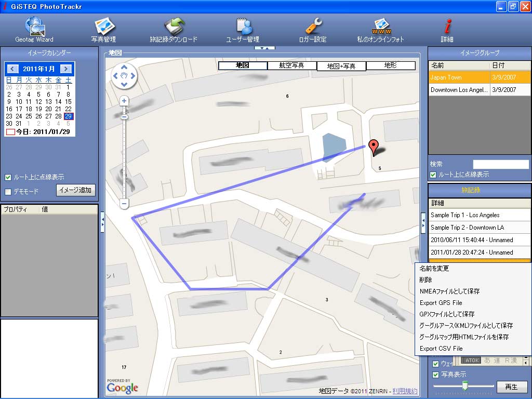The height and width of the screenshot is (399, 532).
Task: Pan the map left
Action: (115, 76)
